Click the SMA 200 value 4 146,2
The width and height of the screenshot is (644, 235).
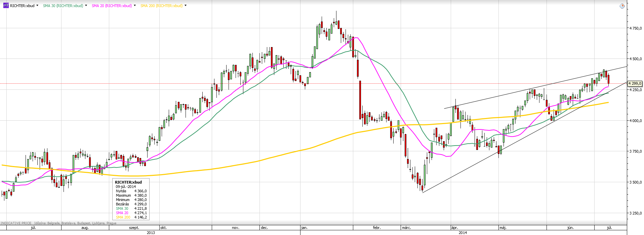coord(140,217)
